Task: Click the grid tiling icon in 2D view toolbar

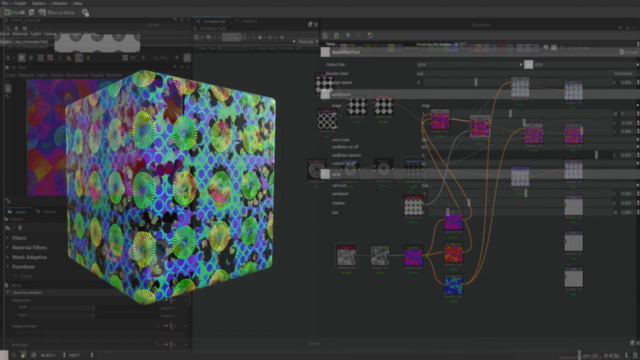Action: point(40,58)
